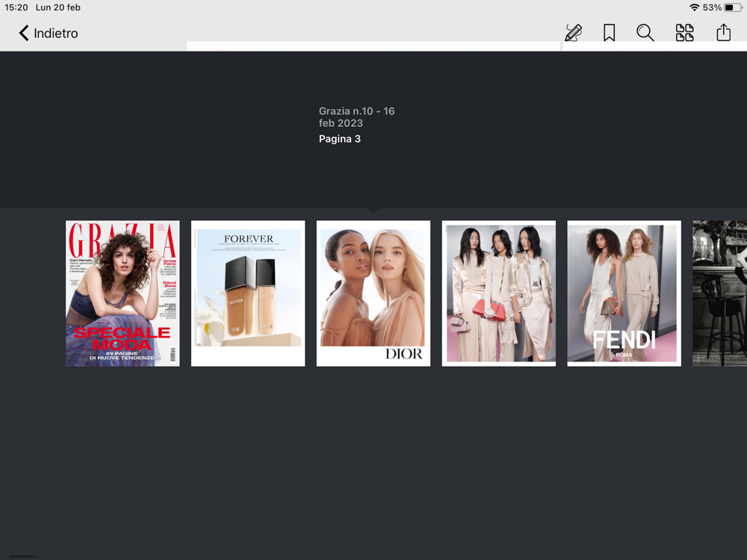Tap the 53% battery percentage text
747x560 pixels.
[712, 7]
